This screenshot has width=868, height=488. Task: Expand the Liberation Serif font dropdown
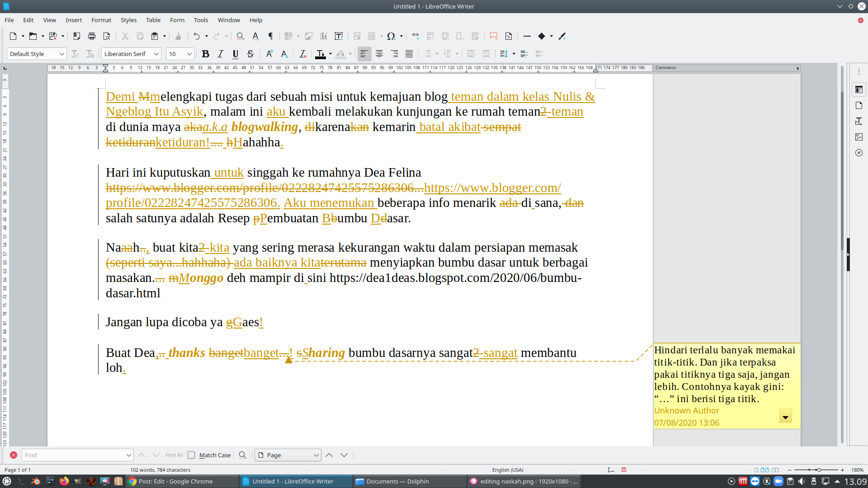[156, 54]
